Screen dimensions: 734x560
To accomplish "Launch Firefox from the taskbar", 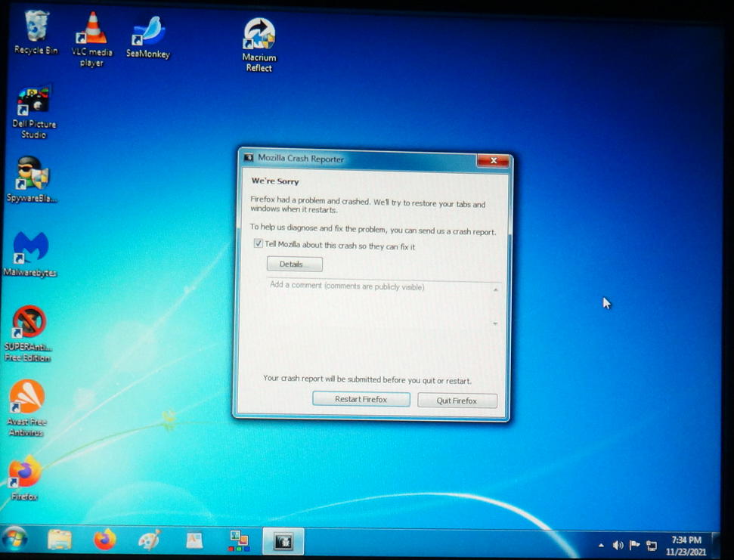I will [105, 540].
